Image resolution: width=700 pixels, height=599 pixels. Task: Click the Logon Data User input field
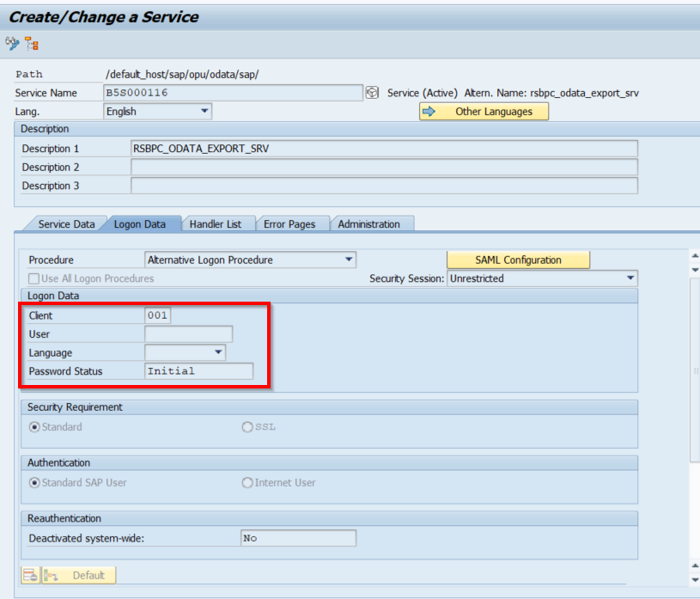coord(189,334)
